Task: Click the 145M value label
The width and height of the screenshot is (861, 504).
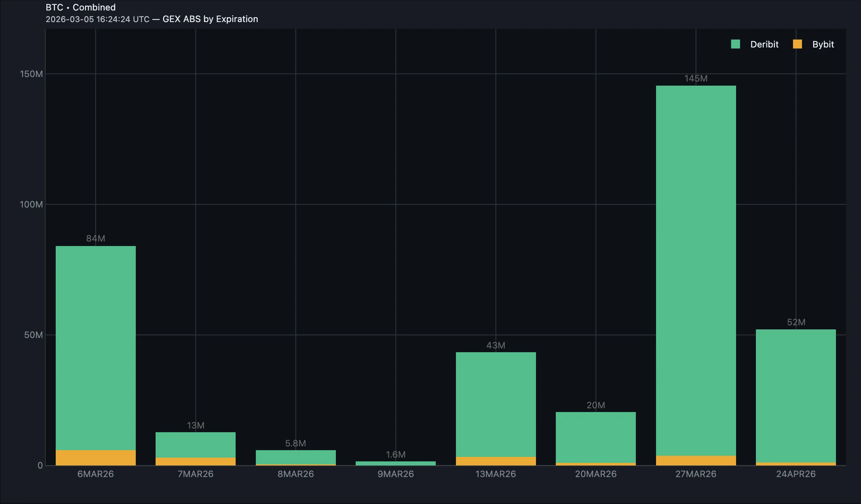Action: point(696,79)
